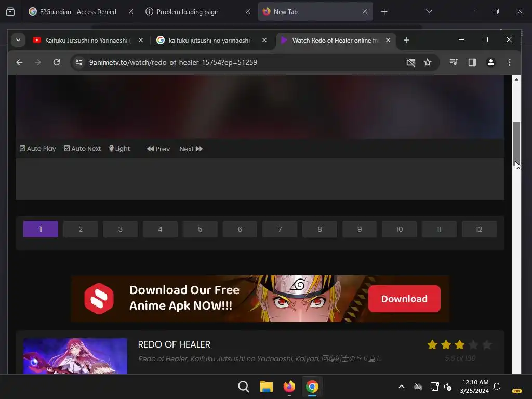Select episode 1
532x399 pixels.
[41, 229]
